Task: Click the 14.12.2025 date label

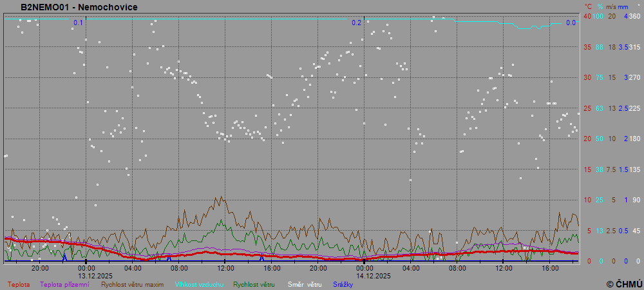Action: tap(374, 275)
